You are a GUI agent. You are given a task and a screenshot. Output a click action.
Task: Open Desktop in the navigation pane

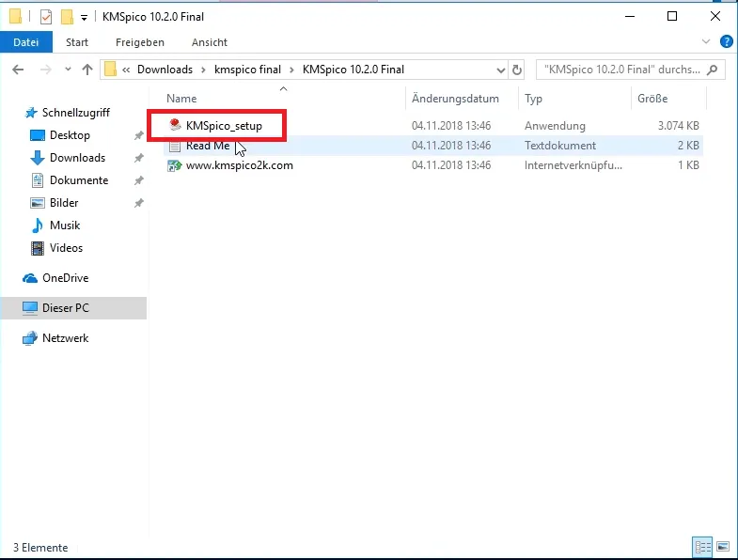click(x=70, y=135)
